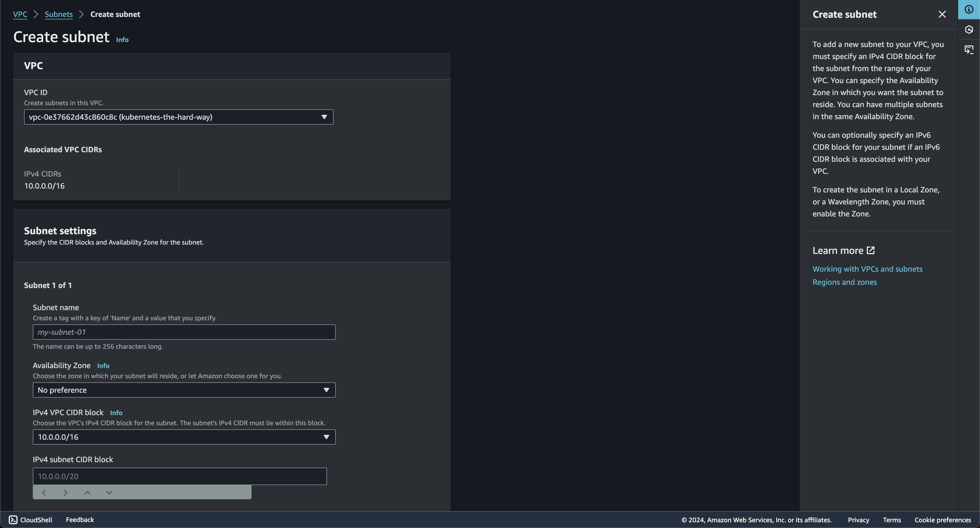The image size is (980, 528).
Task: Click the Subnet 1 of 1 heading
Action: [x=48, y=286]
